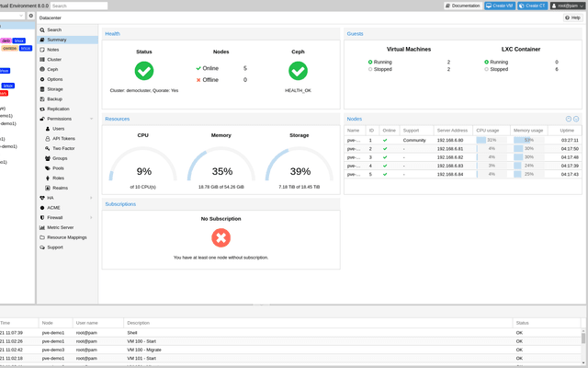The width and height of the screenshot is (588, 368).
Task: Click the 31% CPU usage bar of node 1
Action: tap(492, 140)
